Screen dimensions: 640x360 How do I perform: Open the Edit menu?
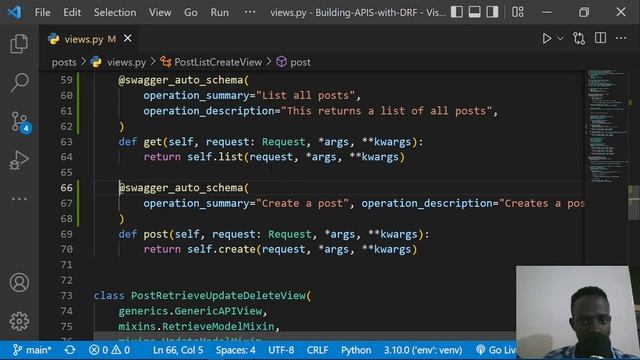[x=72, y=13]
